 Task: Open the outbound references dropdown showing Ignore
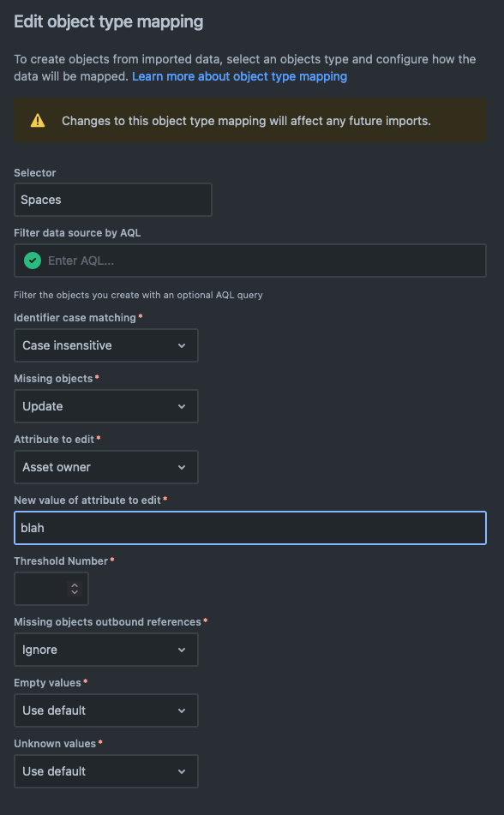click(x=105, y=649)
